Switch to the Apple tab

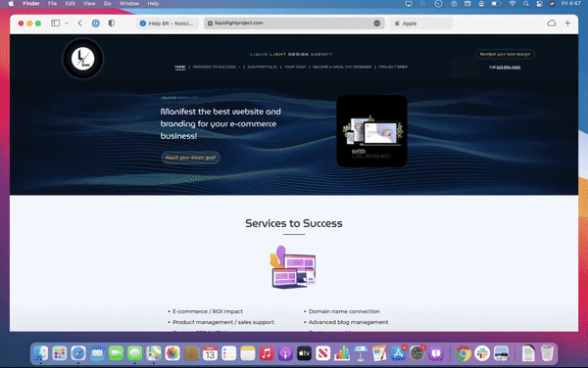point(421,23)
